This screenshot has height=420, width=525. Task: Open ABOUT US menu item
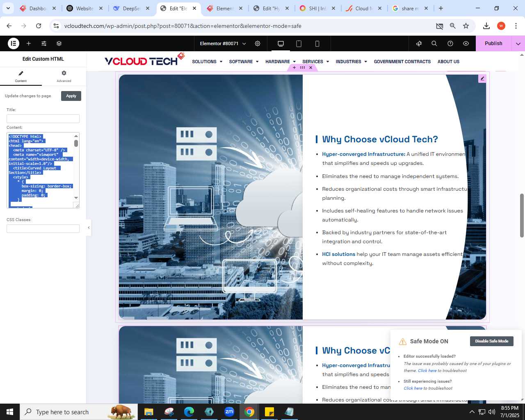click(x=448, y=62)
